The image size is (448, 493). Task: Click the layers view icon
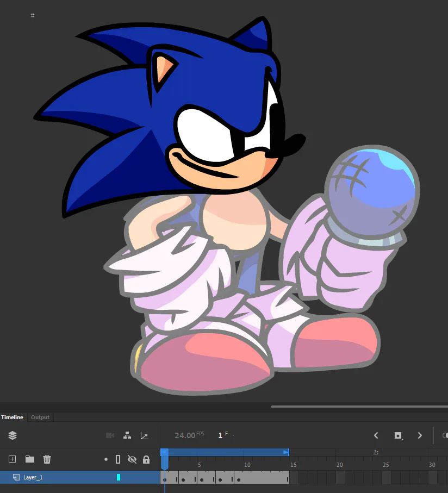click(x=13, y=435)
